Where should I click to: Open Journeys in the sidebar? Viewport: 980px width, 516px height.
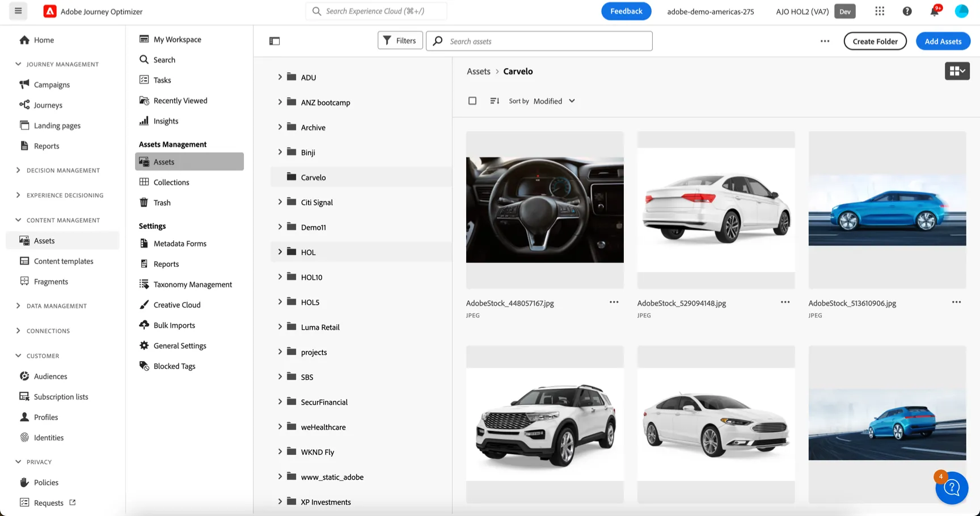point(48,105)
